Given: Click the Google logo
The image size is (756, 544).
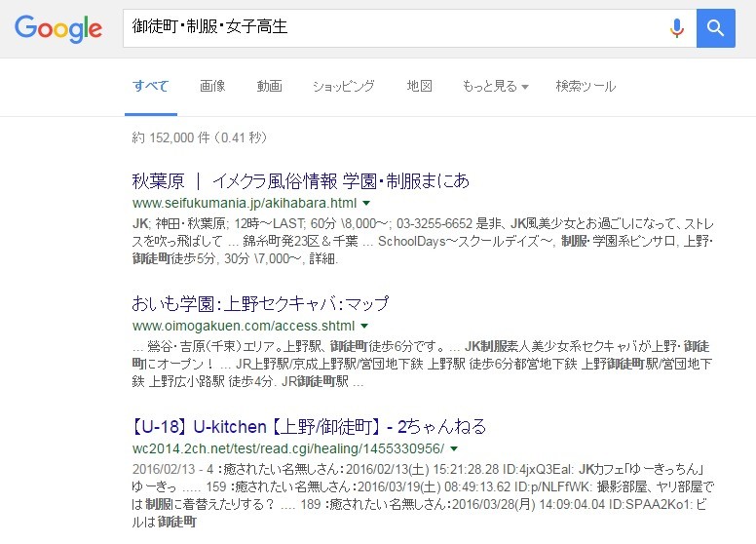Looking at the screenshot, I should (58, 28).
